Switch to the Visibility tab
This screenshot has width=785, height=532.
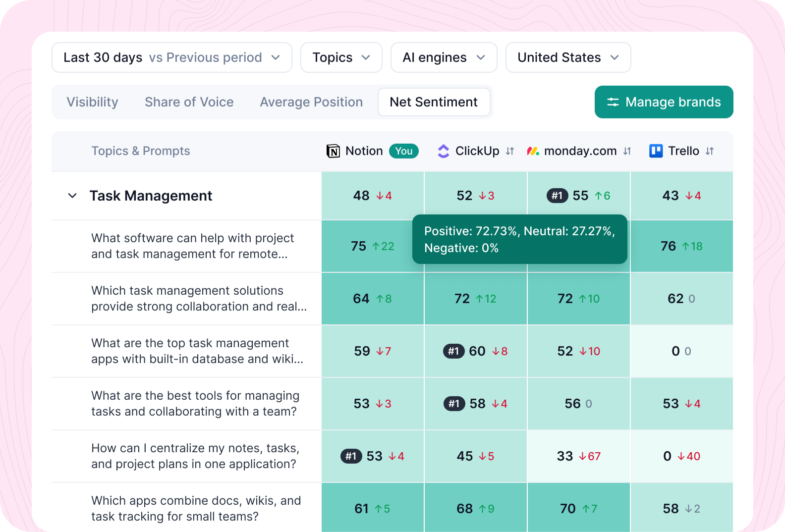coord(93,102)
